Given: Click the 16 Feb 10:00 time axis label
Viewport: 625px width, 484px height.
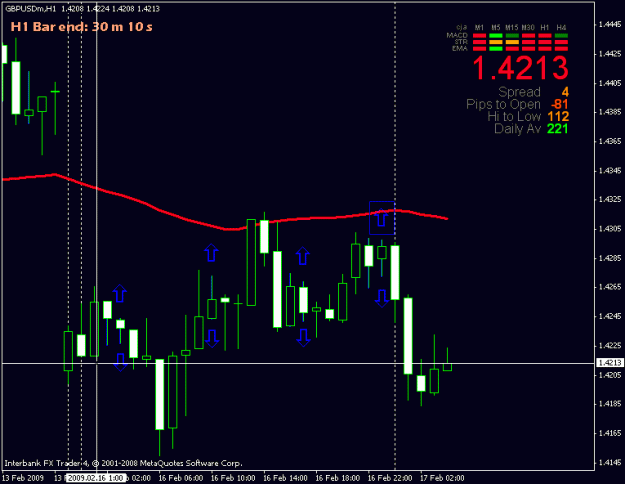Looking at the screenshot, I should pyautogui.click(x=233, y=478).
